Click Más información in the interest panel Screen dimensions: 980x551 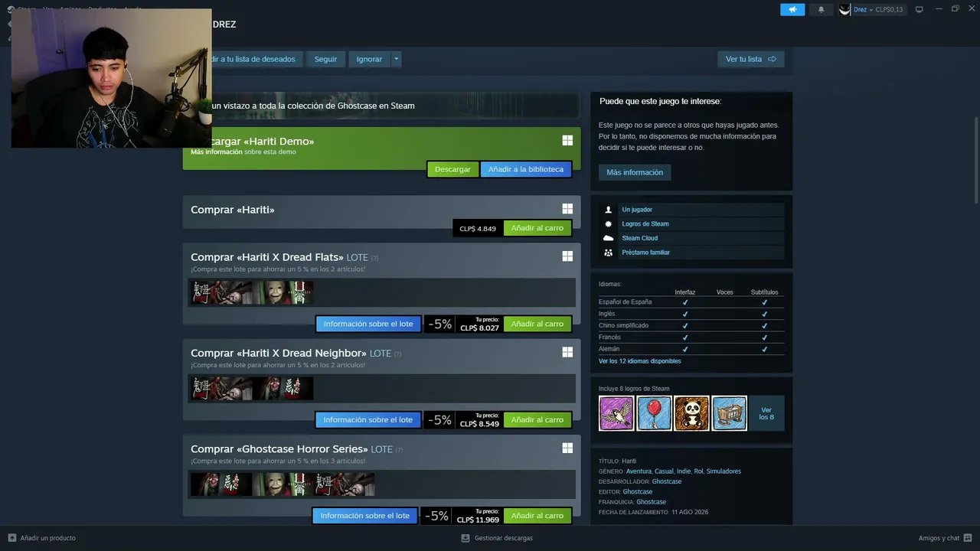click(x=635, y=172)
